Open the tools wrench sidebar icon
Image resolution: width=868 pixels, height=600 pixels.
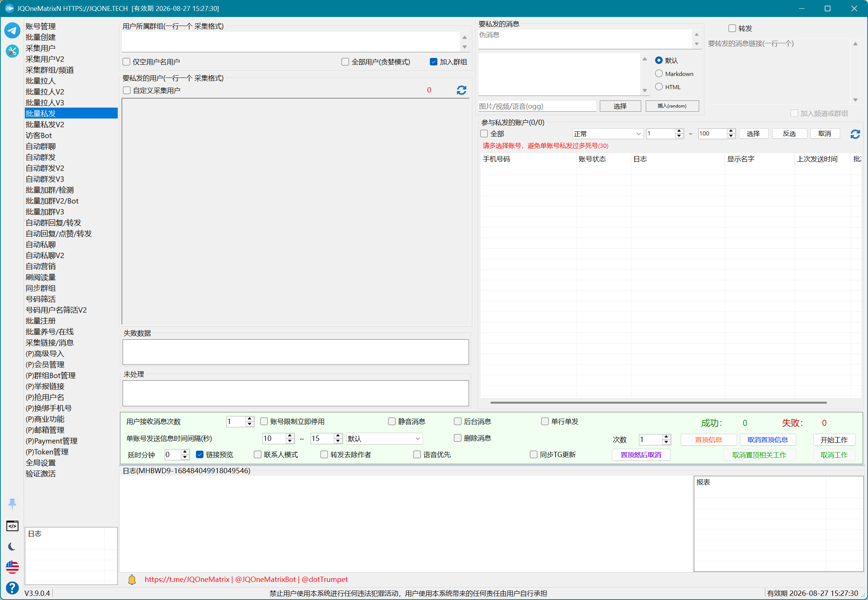[x=12, y=51]
